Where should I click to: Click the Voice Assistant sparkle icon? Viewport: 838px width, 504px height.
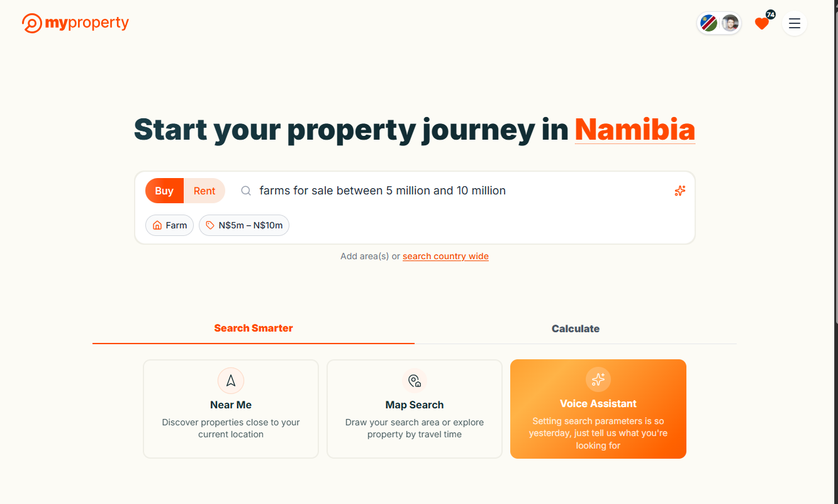tap(598, 379)
